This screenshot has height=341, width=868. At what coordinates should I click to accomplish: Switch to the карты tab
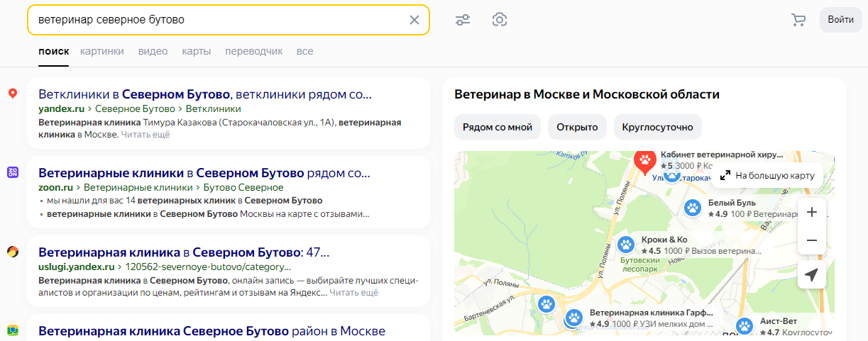[x=197, y=51]
